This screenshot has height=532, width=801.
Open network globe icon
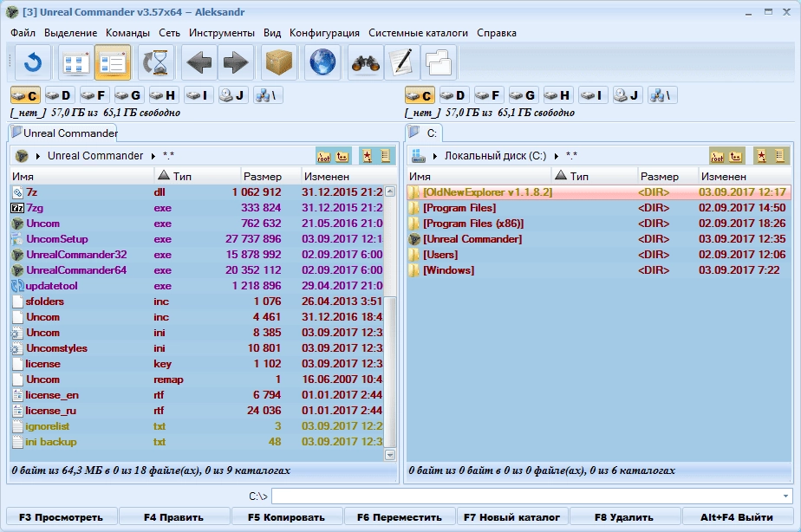[x=322, y=62]
